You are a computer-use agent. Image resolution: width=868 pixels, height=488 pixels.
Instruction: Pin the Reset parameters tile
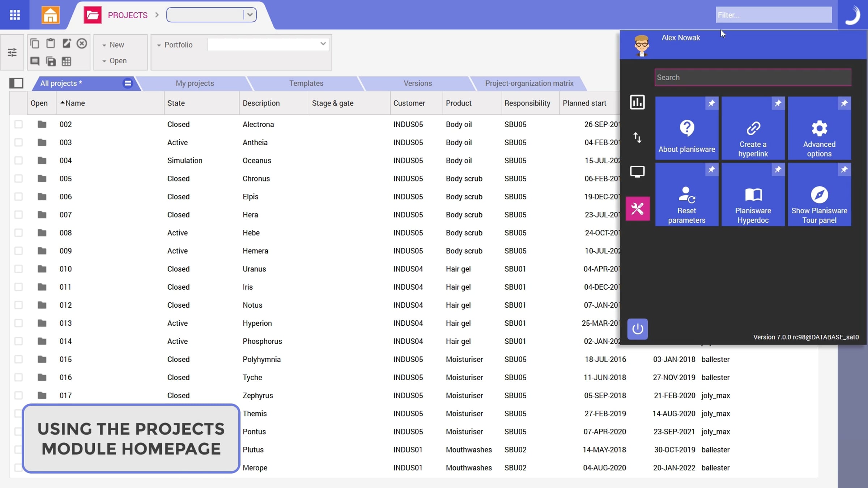pyautogui.click(x=711, y=170)
